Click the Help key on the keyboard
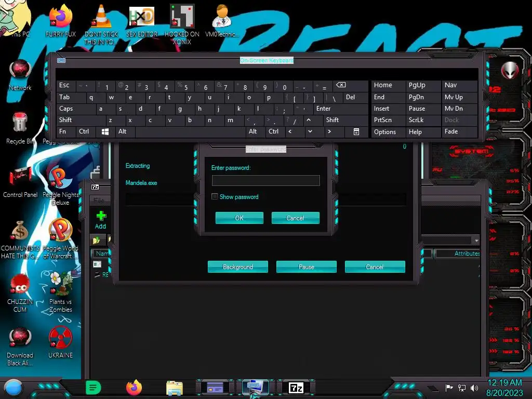This screenshot has height=399, width=532. [x=423, y=131]
